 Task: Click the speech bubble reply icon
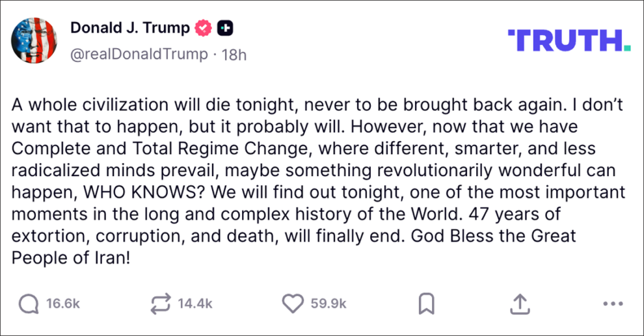point(29,303)
